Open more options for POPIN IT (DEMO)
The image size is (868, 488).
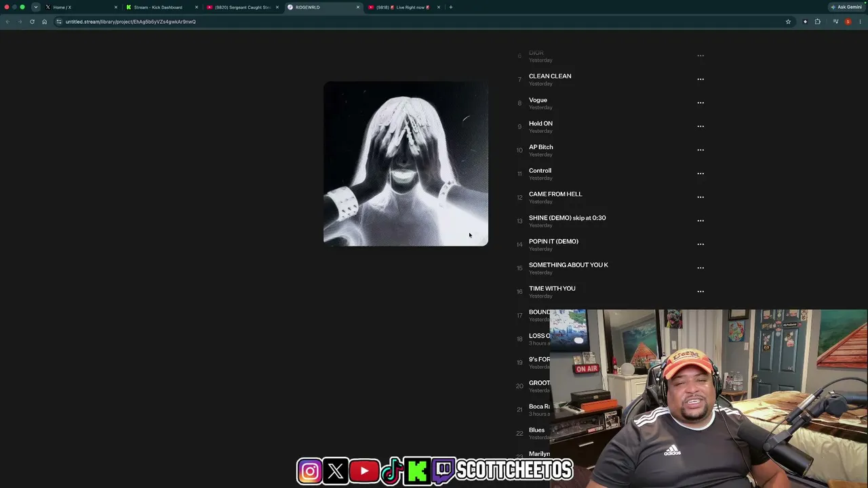click(701, 244)
